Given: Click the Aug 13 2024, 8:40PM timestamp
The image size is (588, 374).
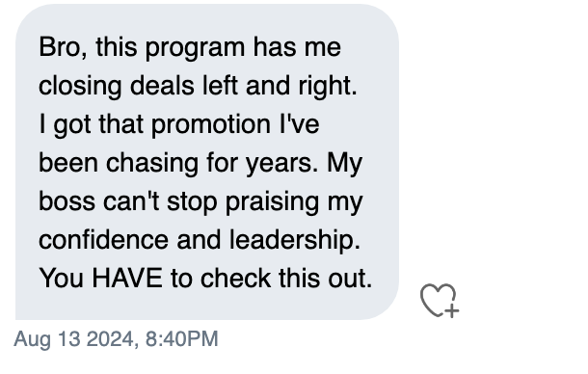Looking at the screenshot, I should 116,338.
